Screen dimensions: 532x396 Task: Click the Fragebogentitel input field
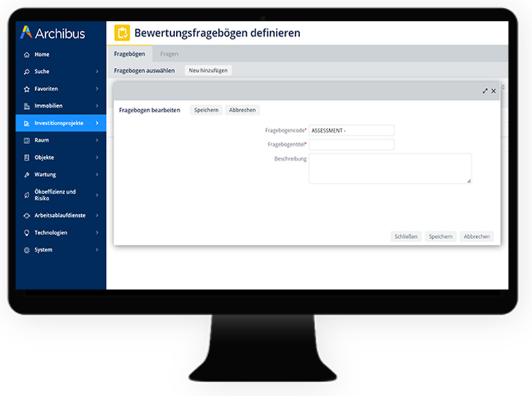[352, 144]
